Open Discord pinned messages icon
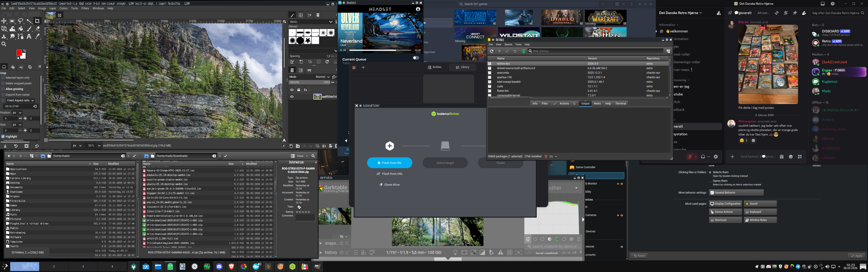Image resolution: width=868 pixels, height=272 pixels. pyautogui.click(x=795, y=13)
